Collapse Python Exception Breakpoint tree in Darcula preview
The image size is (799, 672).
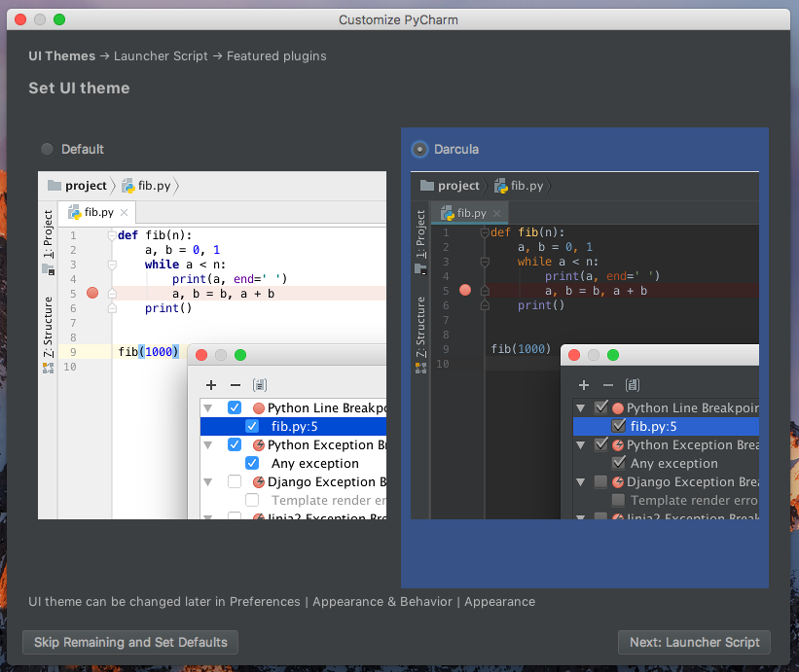pos(582,445)
